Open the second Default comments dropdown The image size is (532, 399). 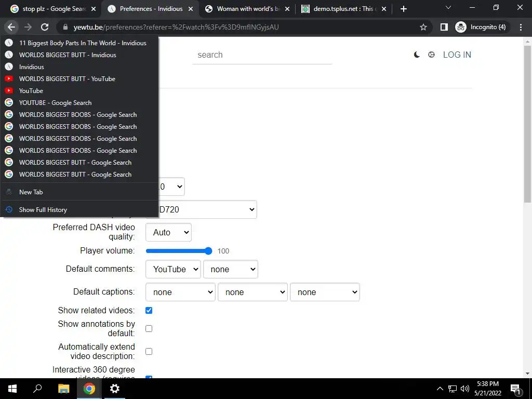(x=230, y=269)
